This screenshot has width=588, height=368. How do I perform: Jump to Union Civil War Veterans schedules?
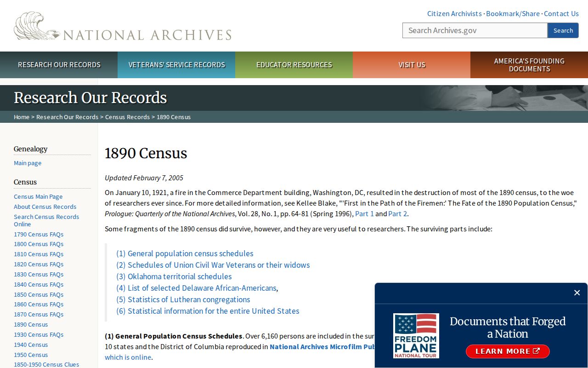pos(213,265)
